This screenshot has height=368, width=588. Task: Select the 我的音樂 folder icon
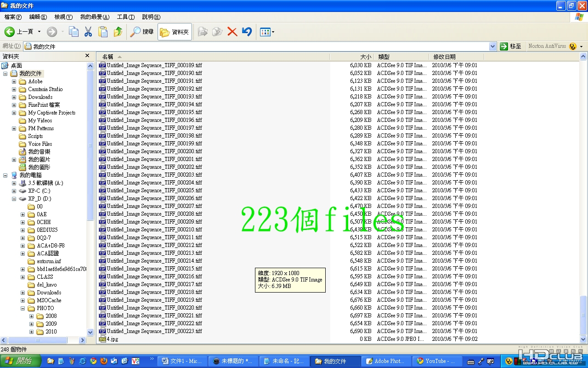pyautogui.click(x=23, y=152)
